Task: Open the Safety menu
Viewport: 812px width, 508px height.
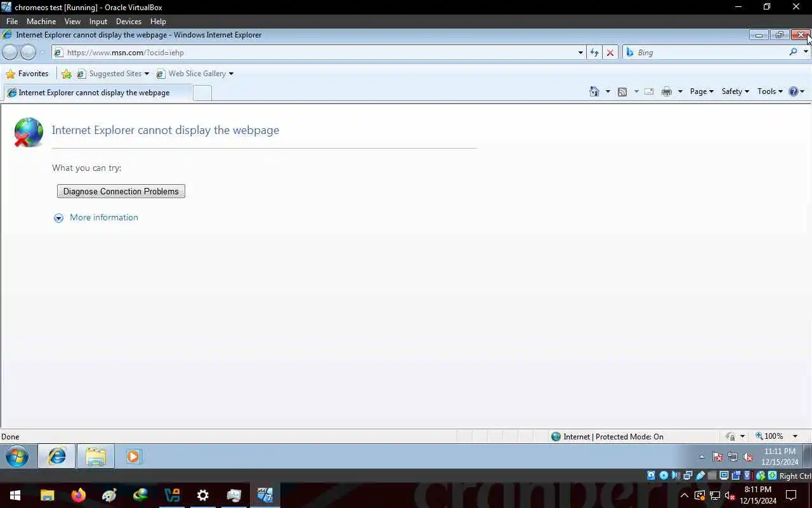Action: (x=735, y=91)
